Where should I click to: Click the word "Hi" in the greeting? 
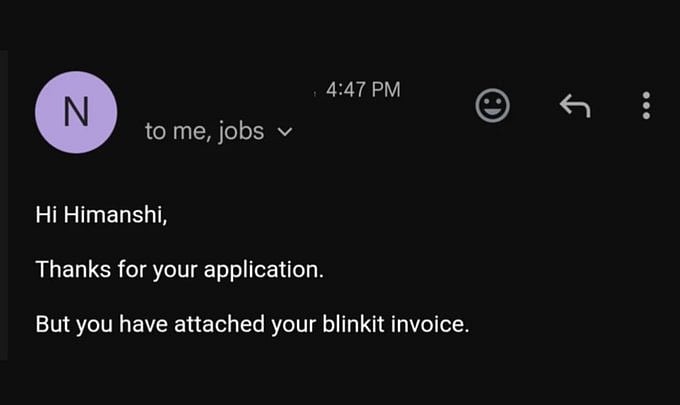(x=47, y=213)
